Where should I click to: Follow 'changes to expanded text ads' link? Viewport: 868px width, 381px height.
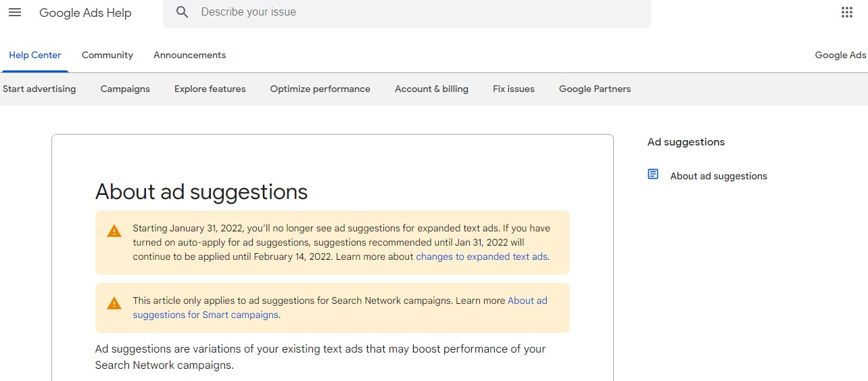(x=482, y=257)
